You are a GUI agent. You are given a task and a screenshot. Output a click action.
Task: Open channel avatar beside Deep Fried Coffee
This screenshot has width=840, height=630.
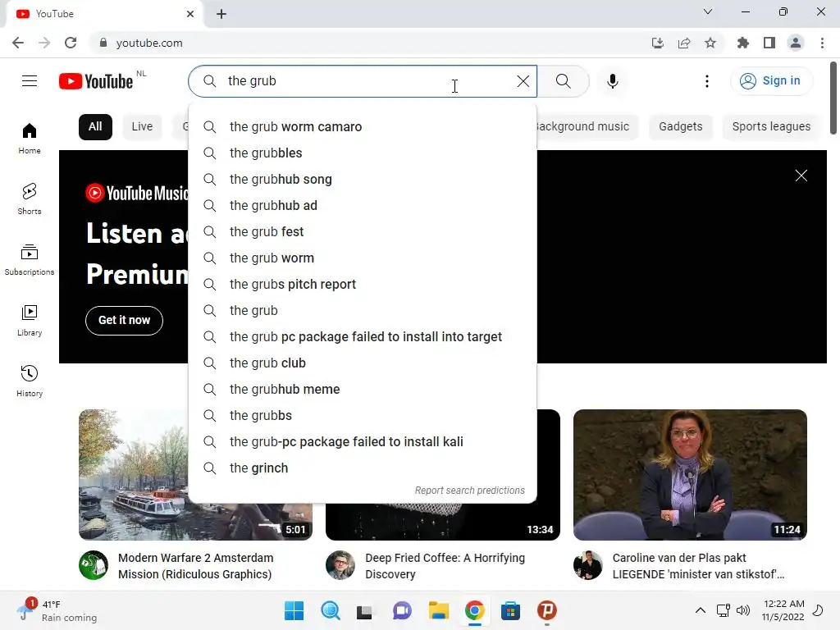pos(340,565)
